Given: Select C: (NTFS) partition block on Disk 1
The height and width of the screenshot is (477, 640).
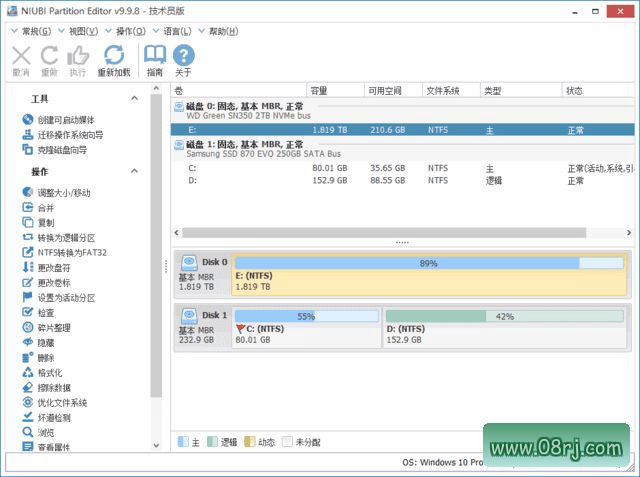Looking at the screenshot, I should pos(306,328).
